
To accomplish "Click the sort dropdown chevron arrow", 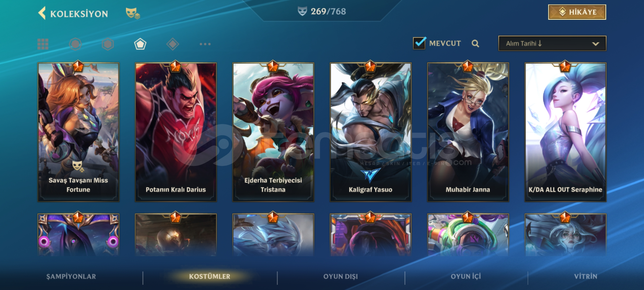I will (x=595, y=44).
